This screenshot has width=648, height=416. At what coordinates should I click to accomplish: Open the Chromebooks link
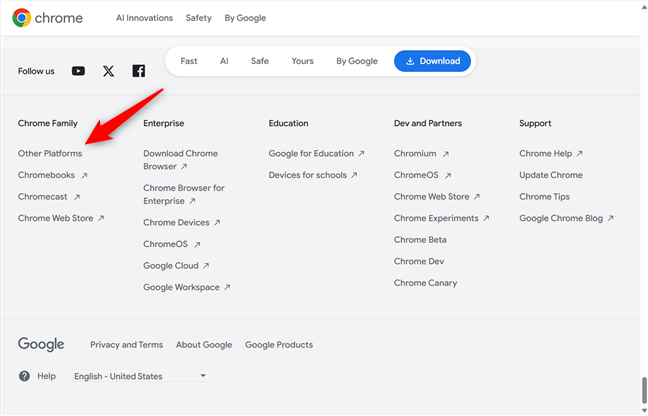pyautogui.click(x=52, y=175)
